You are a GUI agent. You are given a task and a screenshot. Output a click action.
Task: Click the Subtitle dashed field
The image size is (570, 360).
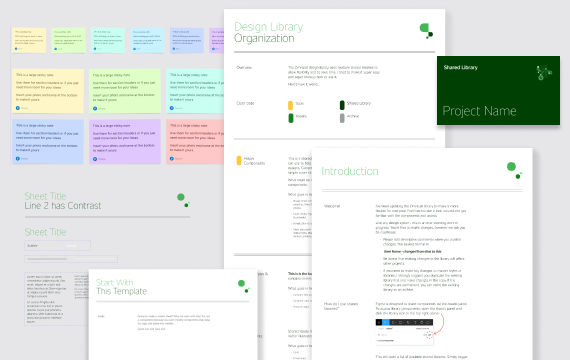click(57, 245)
